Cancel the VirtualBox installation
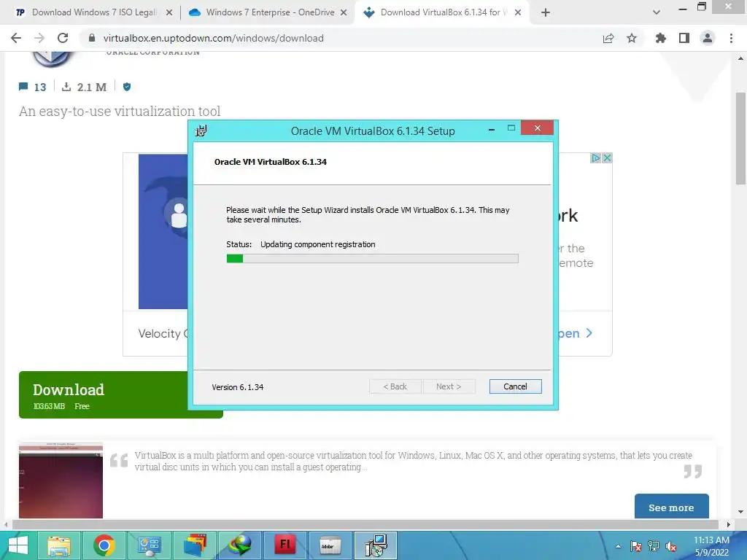 (515, 386)
